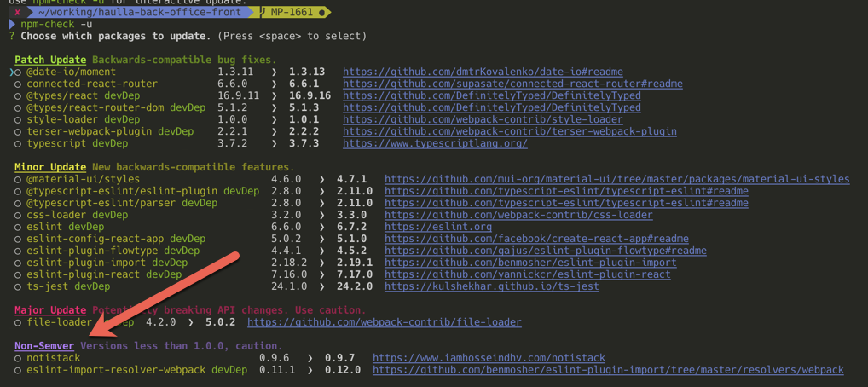Open the eslint.org link
The height and width of the screenshot is (387, 868).
438,227
